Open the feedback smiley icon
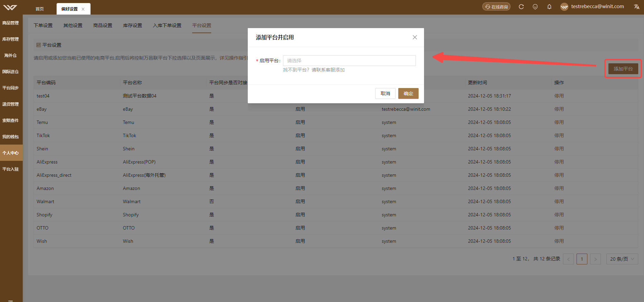The height and width of the screenshot is (302, 644). pyautogui.click(x=535, y=7)
